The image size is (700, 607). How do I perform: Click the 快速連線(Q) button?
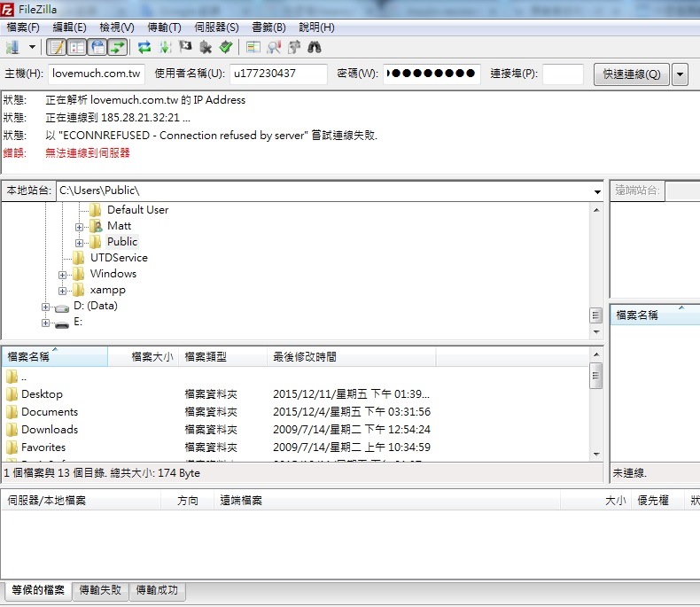631,74
